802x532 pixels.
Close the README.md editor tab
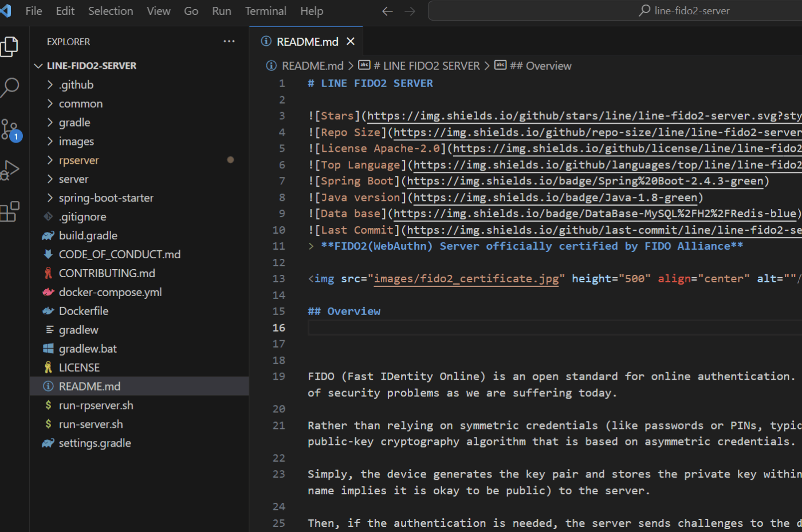click(351, 42)
